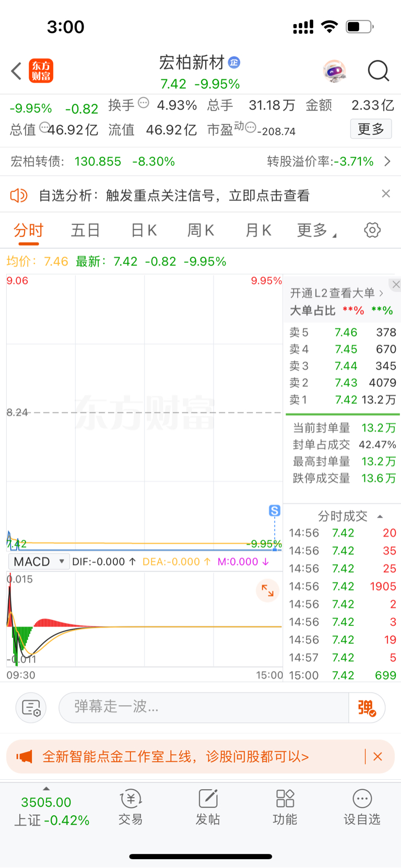Screen dimensions: 401x868
Task: Tap the 市盈 info bubble icon
Action: [x=251, y=127]
